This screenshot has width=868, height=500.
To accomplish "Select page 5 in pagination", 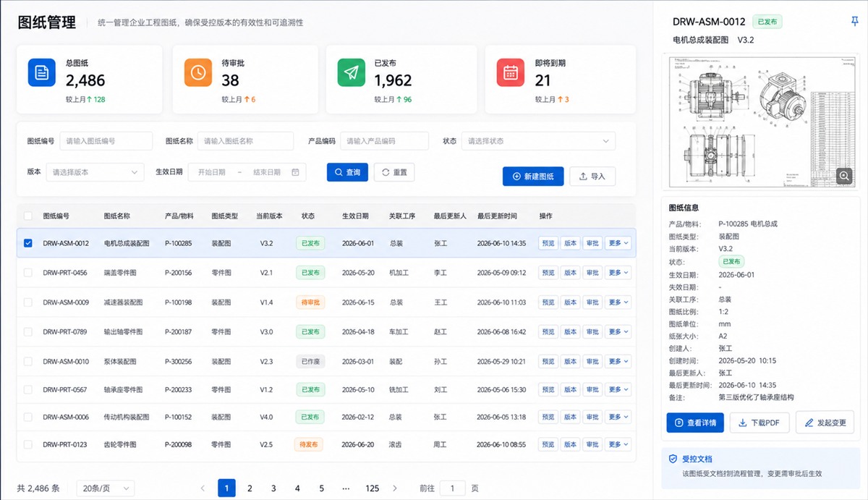I will click(x=321, y=488).
